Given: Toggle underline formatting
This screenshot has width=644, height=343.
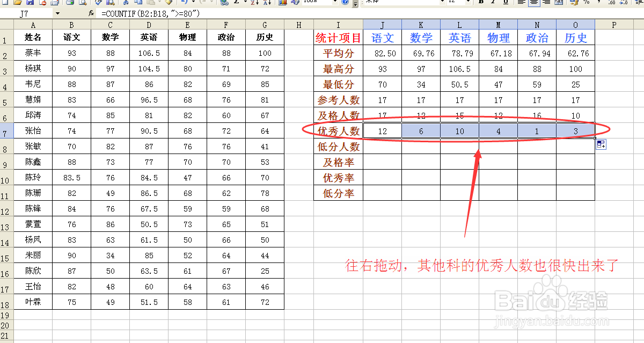Looking at the screenshot, I should click(506, 3).
